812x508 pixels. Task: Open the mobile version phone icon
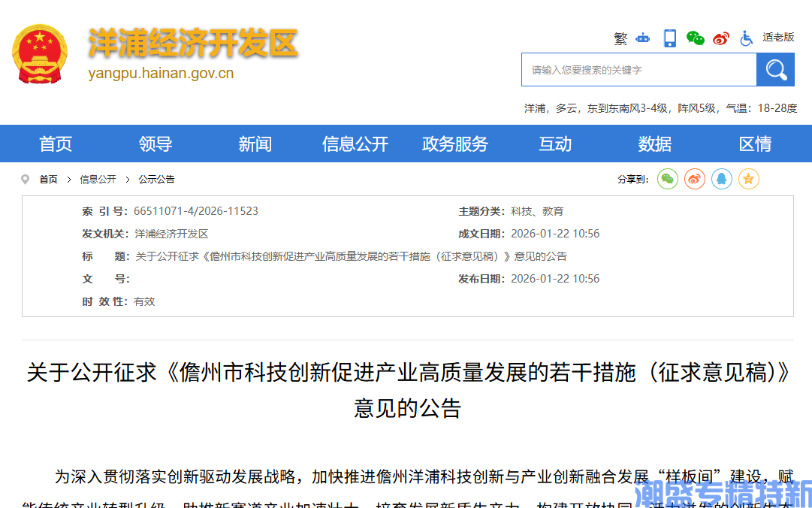[669, 38]
